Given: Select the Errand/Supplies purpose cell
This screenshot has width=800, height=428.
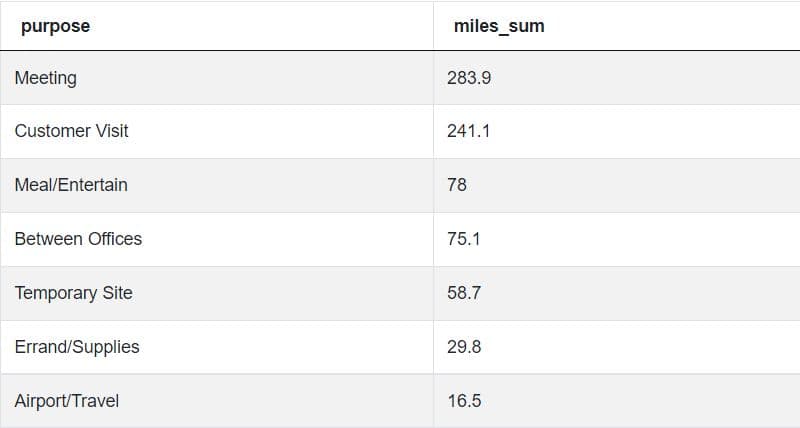Looking at the screenshot, I should pos(77,347).
